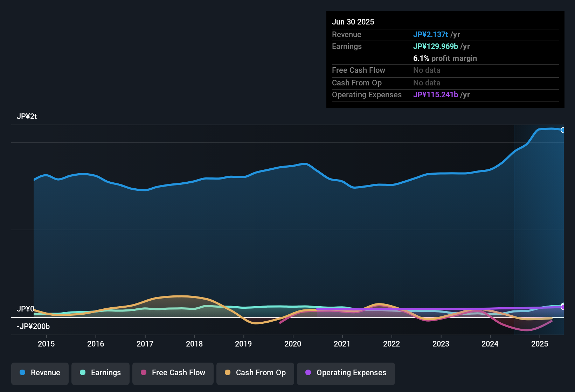Toggle visibility of the Revenue series

(x=40, y=373)
